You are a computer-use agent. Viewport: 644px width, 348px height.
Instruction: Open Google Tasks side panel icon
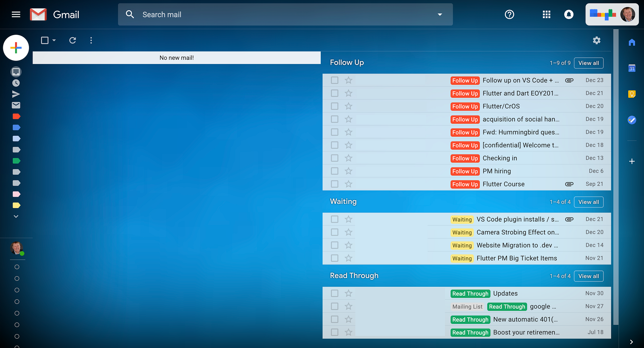(632, 120)
